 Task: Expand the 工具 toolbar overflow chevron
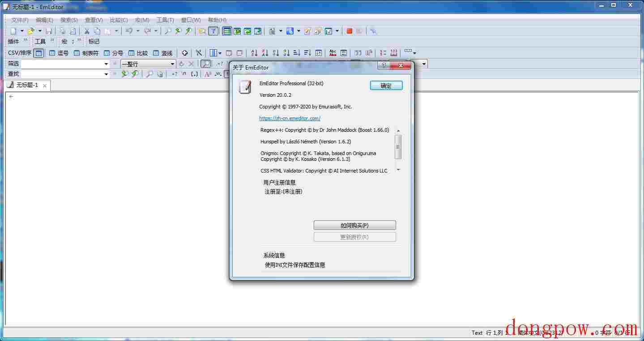click(x=52, y=41)
